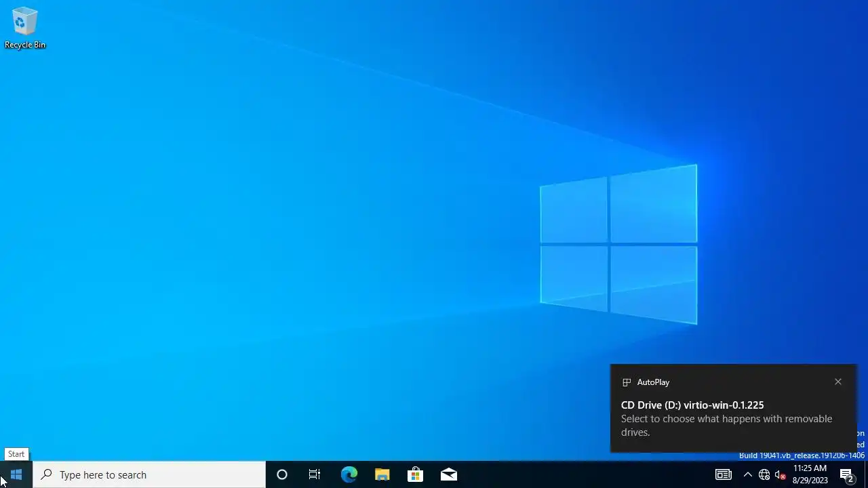Open the clock showing 11:25 AM

click(810, 474)
